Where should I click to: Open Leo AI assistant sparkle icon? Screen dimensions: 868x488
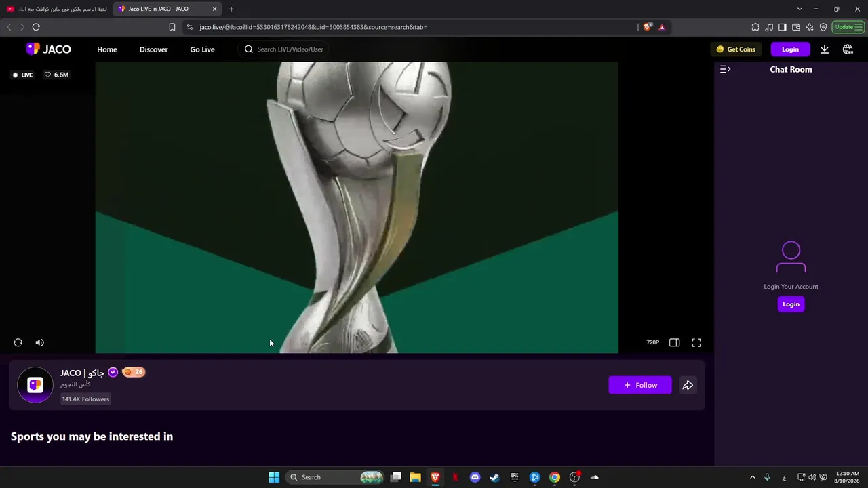[x=810, y=27]
